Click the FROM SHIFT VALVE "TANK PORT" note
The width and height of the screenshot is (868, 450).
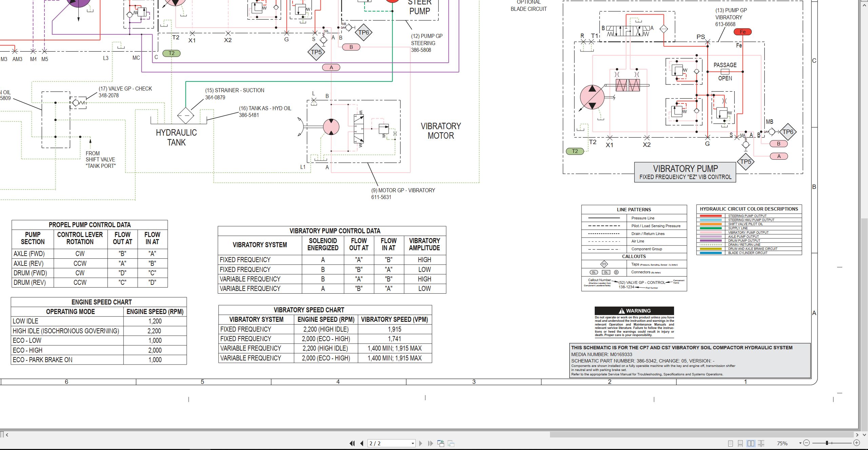[x=100, y=160]
